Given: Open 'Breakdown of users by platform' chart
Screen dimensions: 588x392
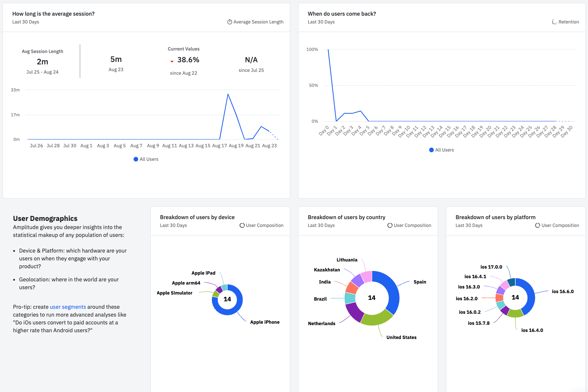Looking at the screenshot, I should pos(495,217).
